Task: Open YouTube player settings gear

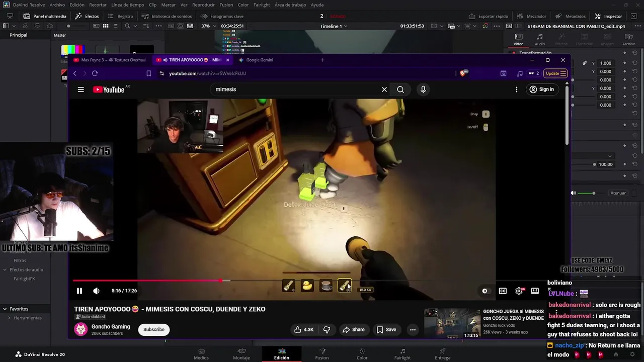Action: click(x=519, y=291)
